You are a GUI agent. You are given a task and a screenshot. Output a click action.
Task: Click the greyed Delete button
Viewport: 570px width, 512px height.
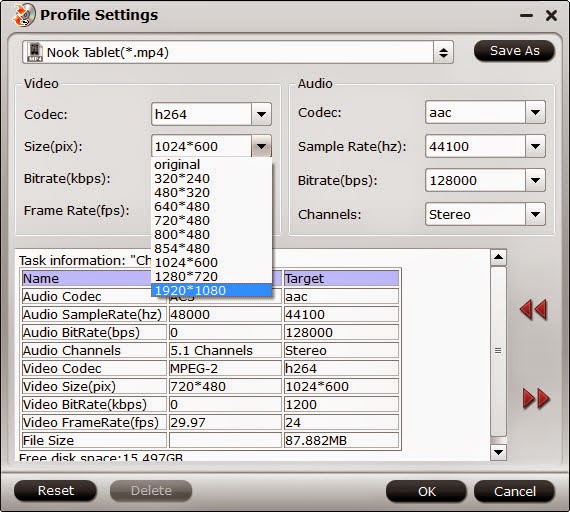pos(151,491)
